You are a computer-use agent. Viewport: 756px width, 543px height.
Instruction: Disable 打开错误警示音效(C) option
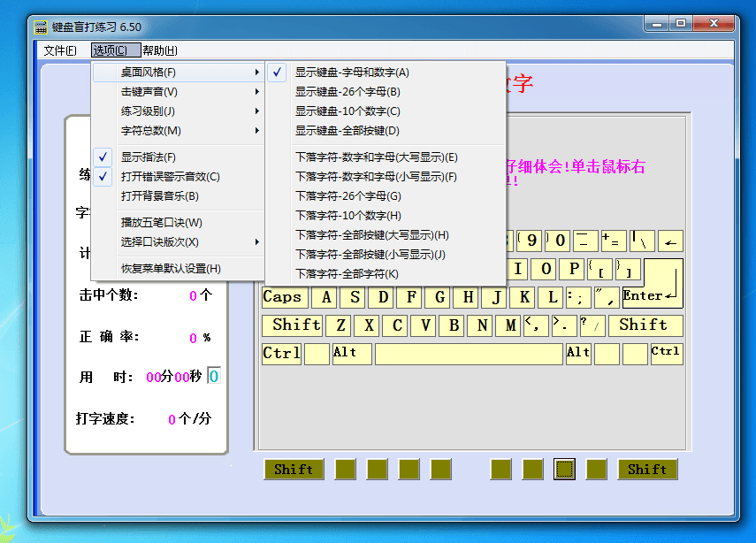click(x=170, y=177)
